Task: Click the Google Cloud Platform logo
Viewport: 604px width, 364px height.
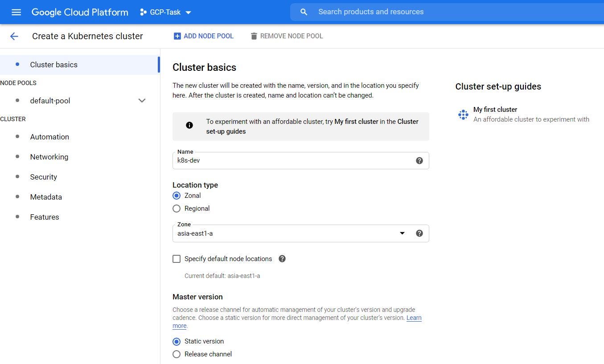Action: click(80, 12)
